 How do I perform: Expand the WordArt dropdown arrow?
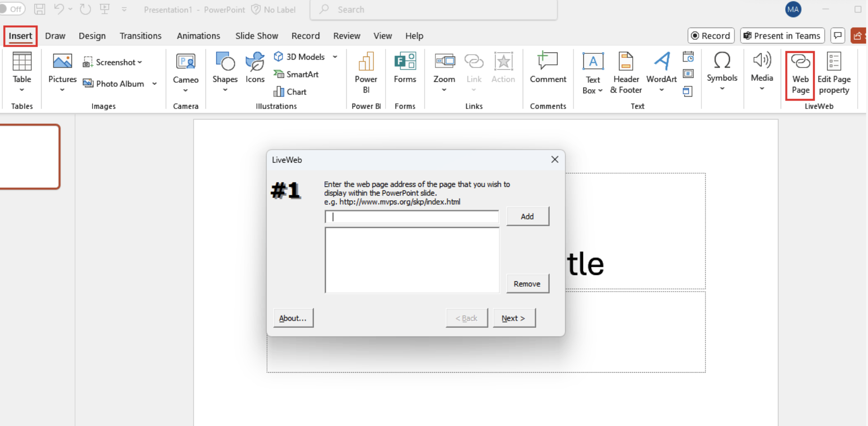pyautogui.click(x=662, y=90)
